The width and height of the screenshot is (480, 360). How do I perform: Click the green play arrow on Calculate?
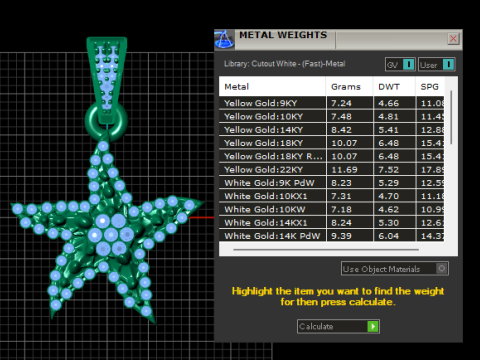[373, 326]
